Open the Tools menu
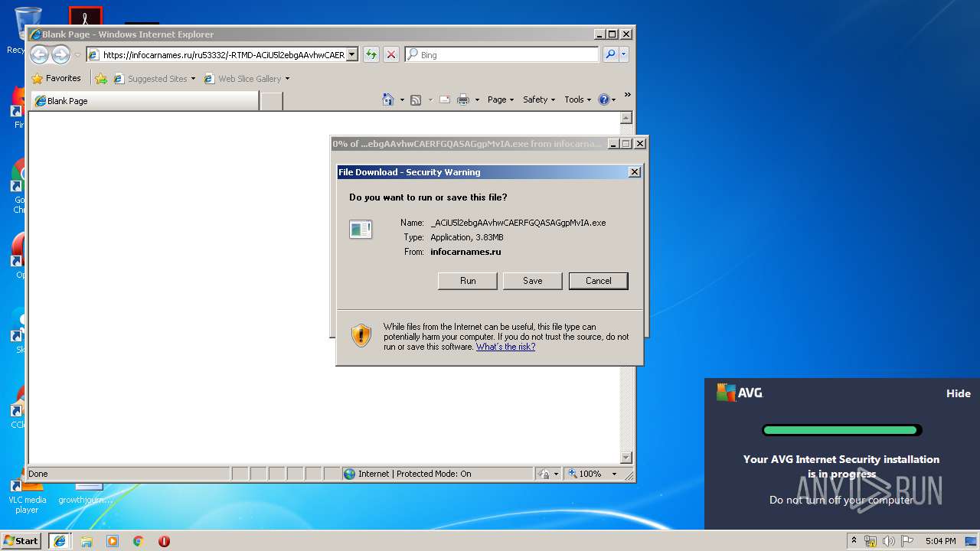The height and width of the screenshot is (551, 980). [x=578, y=99]
